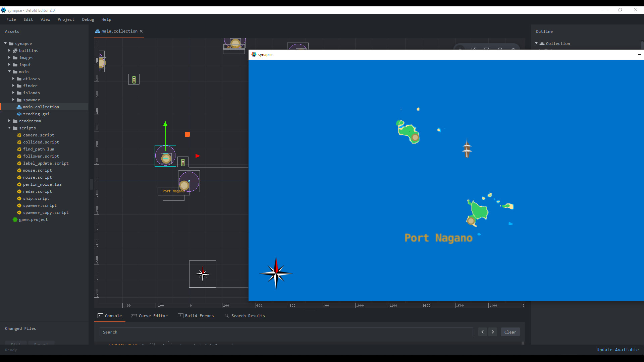Click the warning icon on Build Errors tab
The height and width of the screenshot is (362, 644).
(180, 316)
